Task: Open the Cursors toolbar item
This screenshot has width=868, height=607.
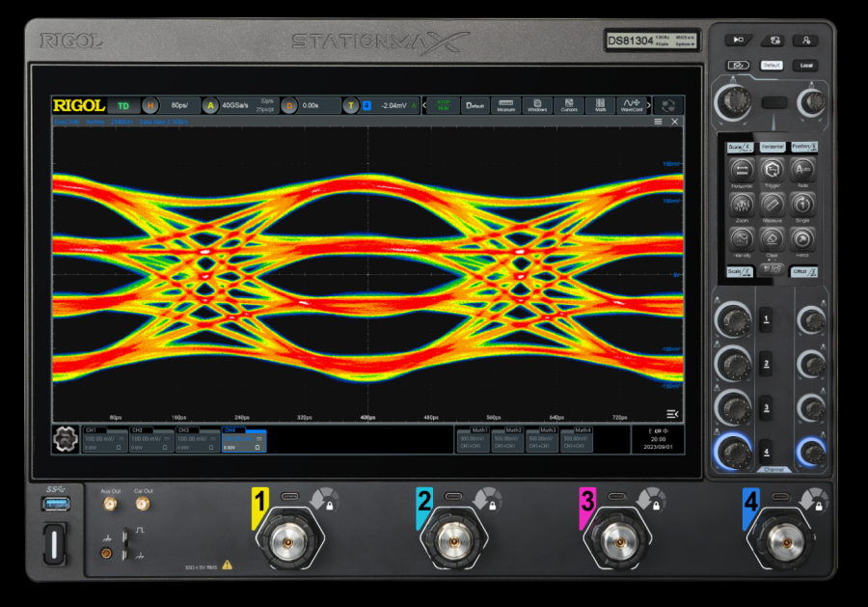Action: pyautogui.click(x=568, y=105)
